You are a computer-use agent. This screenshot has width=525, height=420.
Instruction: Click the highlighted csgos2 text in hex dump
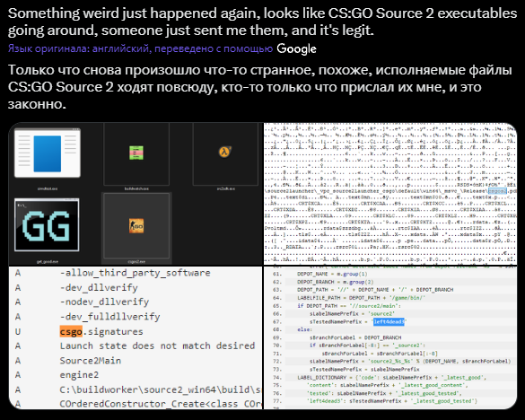[497, 191]
